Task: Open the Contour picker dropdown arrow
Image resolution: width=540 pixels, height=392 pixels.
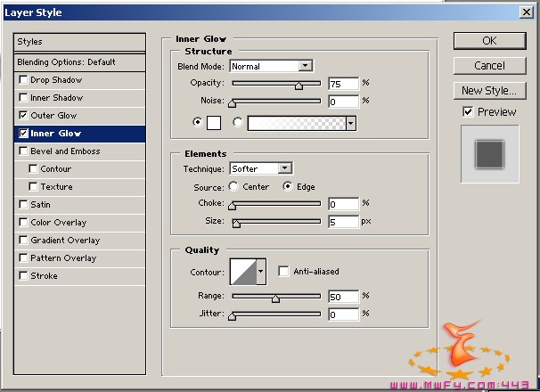Action: coord(261,272)
